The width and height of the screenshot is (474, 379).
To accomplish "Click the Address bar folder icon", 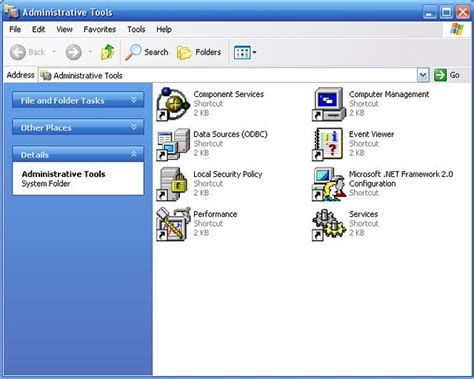I will pyautogui.click(x=46, y=76).
